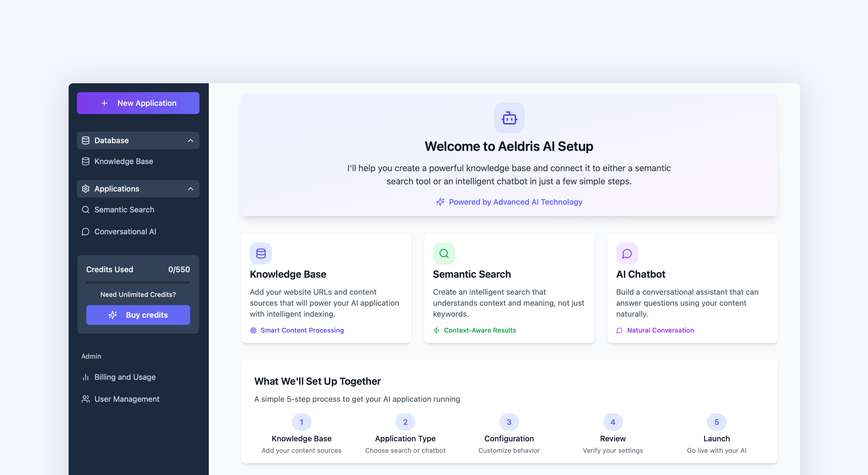This screenshot has width=868, height=475.
Task: Click the Natural Conversation bubble icon
Action: pyautogui.click(x=619, y=331)
